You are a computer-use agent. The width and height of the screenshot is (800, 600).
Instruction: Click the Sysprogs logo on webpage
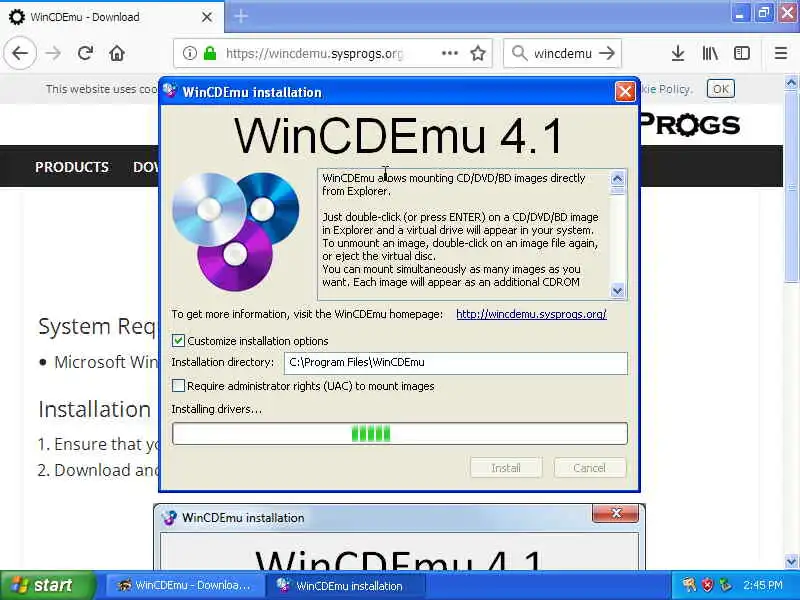click(690, 124)
